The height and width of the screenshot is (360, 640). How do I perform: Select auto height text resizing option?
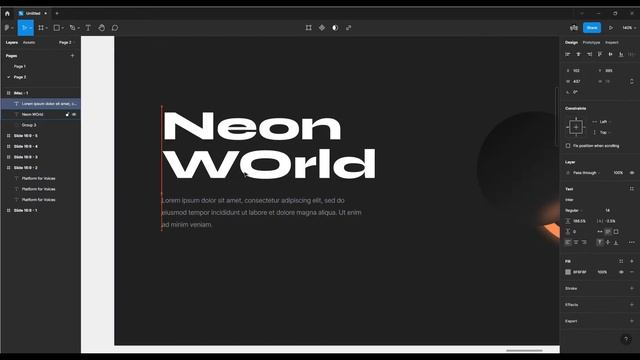608,232
